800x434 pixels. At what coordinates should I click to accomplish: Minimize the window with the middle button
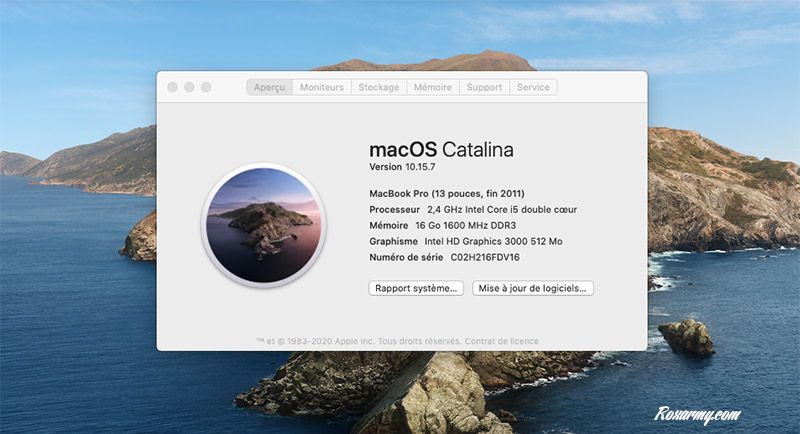tap(189, 87)
